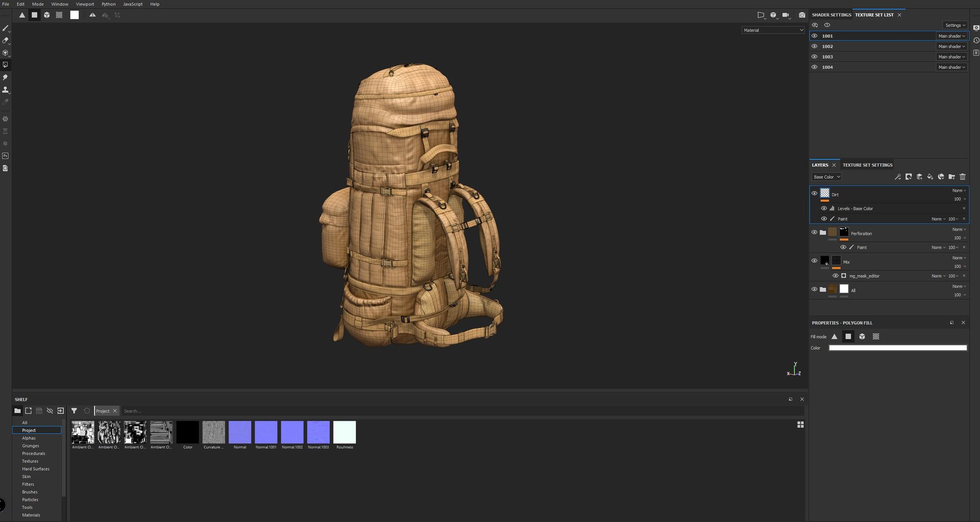Hide the Dirt layer
This screenshot has height=522, width=980.
click(x=814, y=193)
